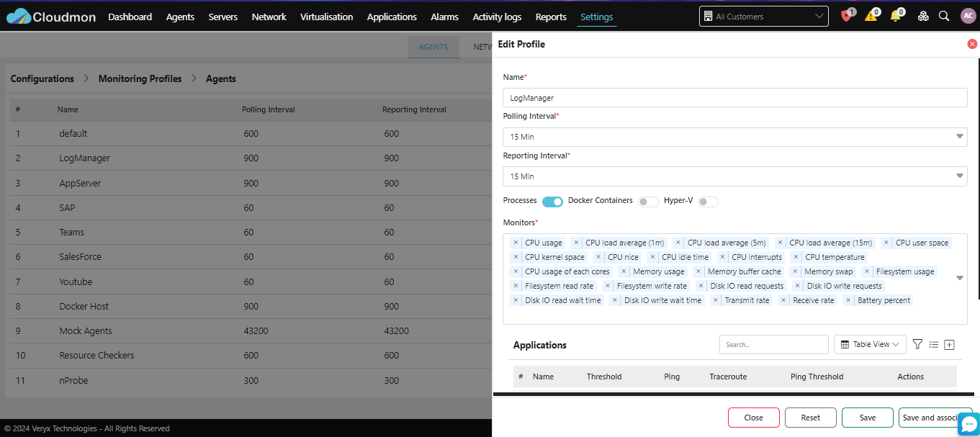Screen dimensions: 980x437
Task: Click the Save button
Action: pyautogui.click(x=868, y=418)
